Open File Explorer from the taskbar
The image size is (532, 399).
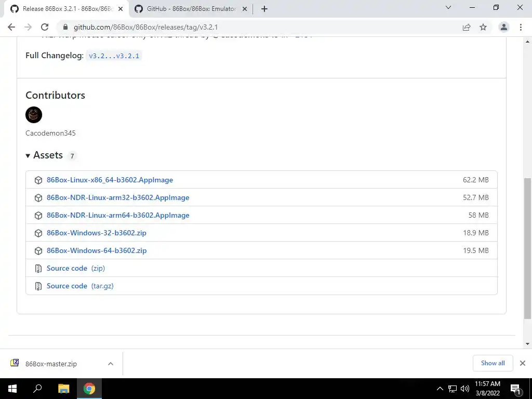click(x=63, y=389)
